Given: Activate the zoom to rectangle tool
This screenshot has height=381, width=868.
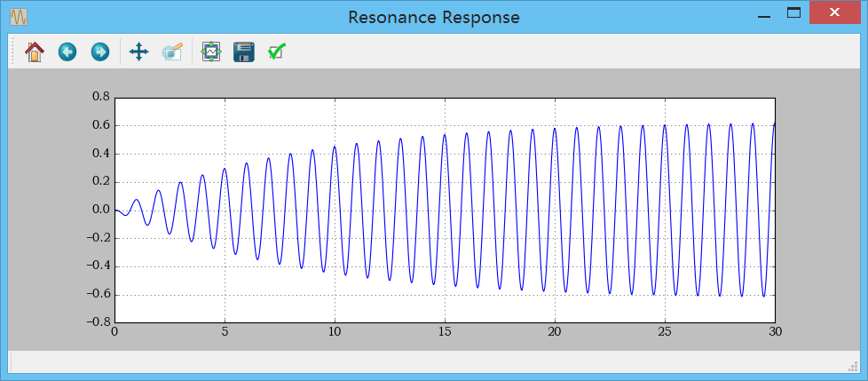Looking at the screenshot, I should click(x=172, y=52).
